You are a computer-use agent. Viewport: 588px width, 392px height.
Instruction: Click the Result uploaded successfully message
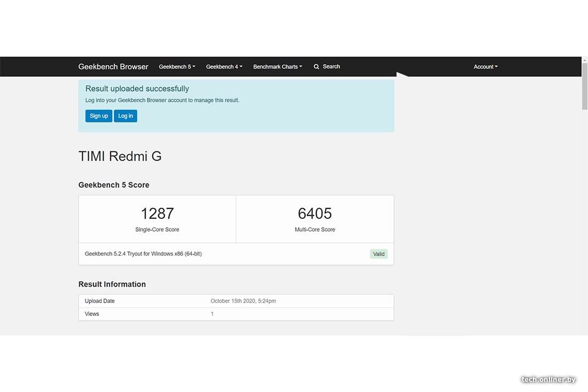click(x=137, y=89)
